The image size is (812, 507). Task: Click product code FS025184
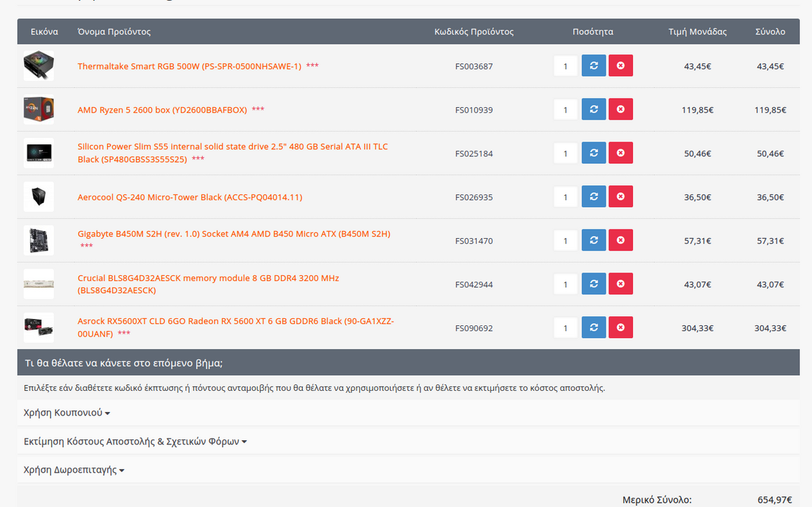[474, 154]
